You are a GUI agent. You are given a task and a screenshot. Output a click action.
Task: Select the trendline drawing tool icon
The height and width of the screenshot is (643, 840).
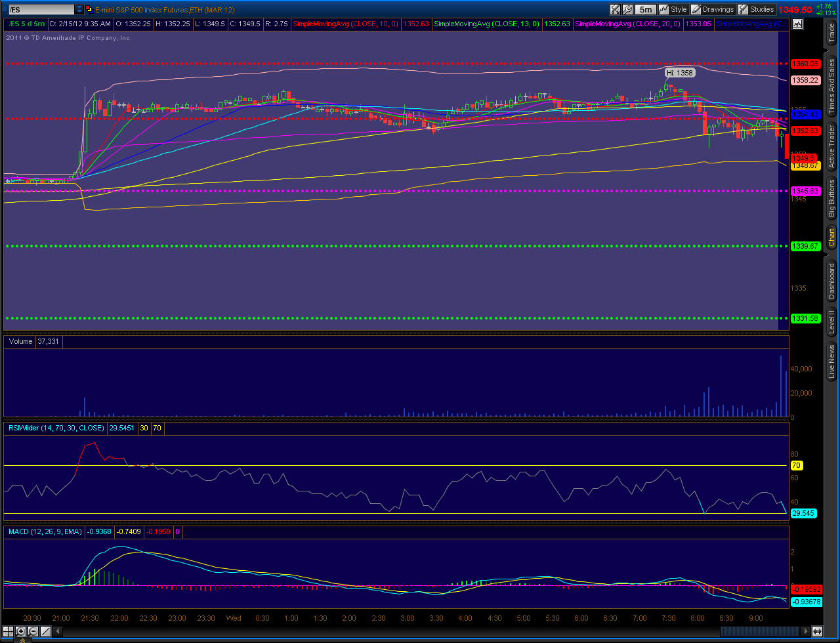pos(45,631)
